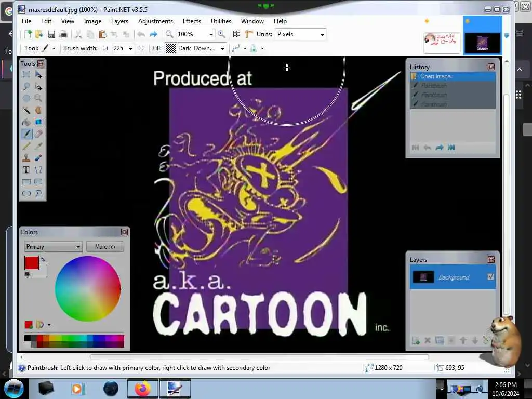Click the More >> button in Colors
532x399 pixels.
(x=105, y=247)
